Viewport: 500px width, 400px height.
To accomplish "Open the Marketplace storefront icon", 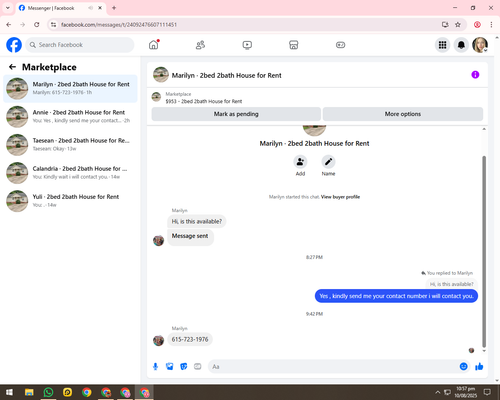I will [294, 45].
